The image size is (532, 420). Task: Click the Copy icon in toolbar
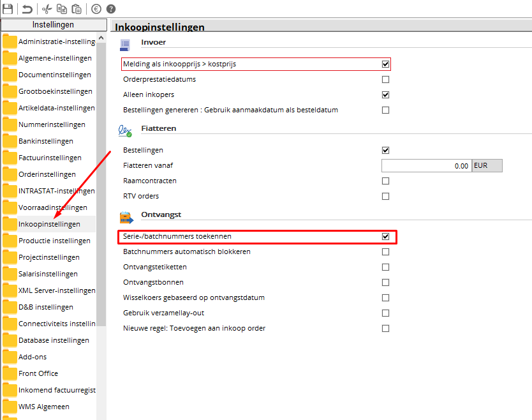(x=62, y=9)
